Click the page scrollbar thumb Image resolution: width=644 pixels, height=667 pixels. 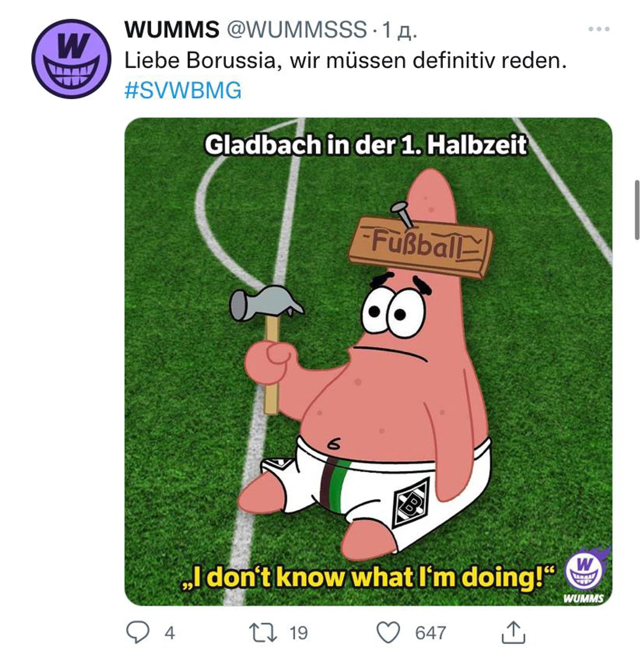(x=637, y=210)
